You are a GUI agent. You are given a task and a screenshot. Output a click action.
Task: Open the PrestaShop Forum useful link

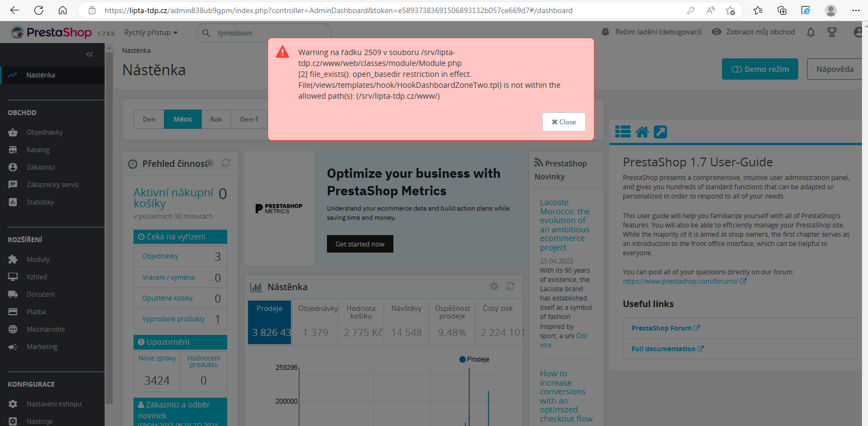point(665,328)
